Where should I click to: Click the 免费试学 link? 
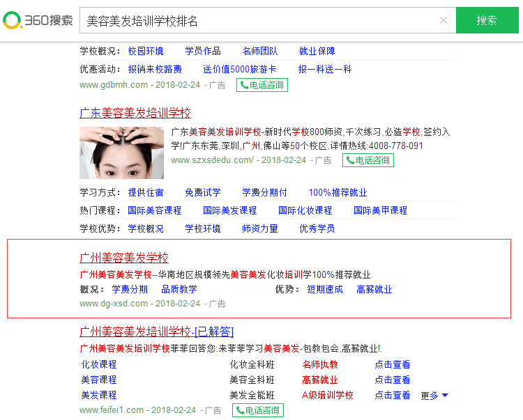coord(203,192)
